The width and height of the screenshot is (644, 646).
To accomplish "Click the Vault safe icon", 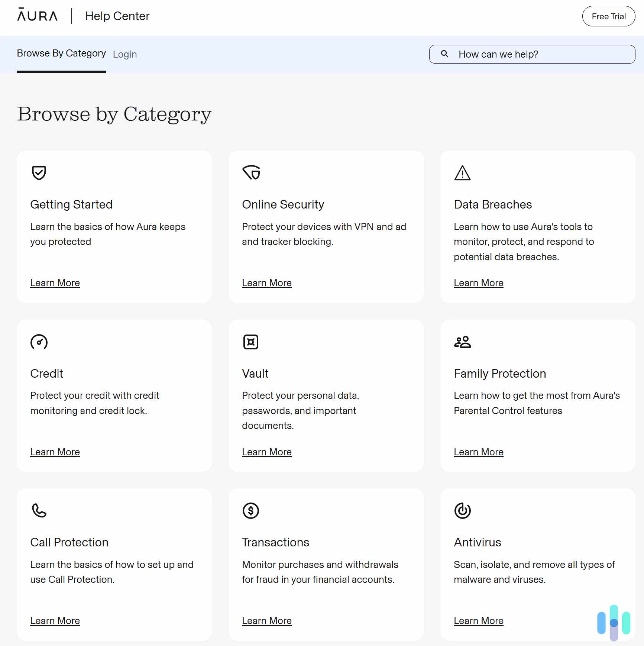I will click(x=251, y=342).
